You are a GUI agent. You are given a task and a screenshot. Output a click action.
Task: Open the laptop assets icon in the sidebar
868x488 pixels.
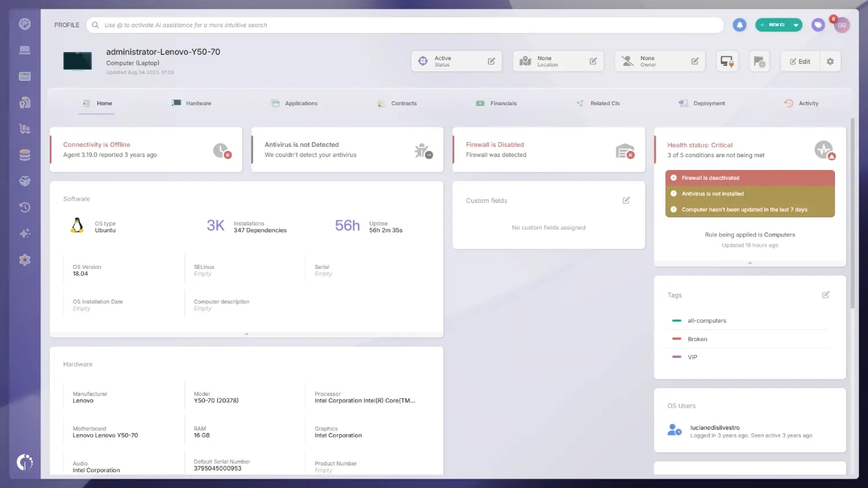(25, 50)
